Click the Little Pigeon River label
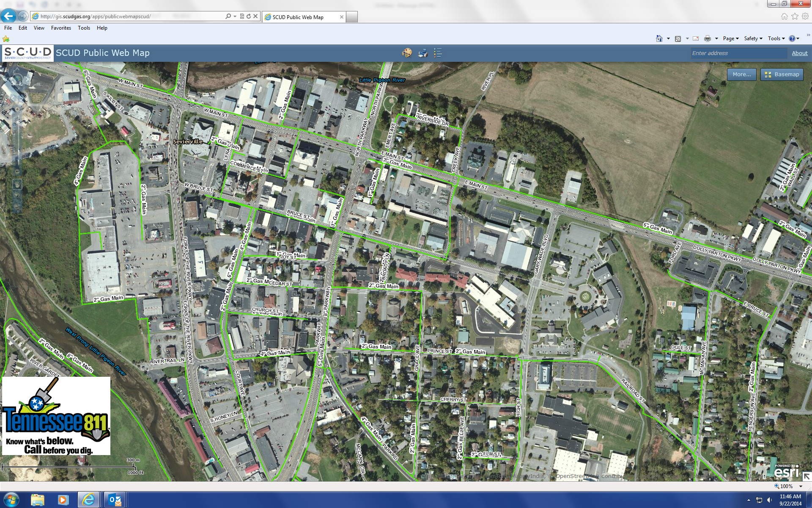The height and width of the screenshot is (508, 812). coord(382,80)
